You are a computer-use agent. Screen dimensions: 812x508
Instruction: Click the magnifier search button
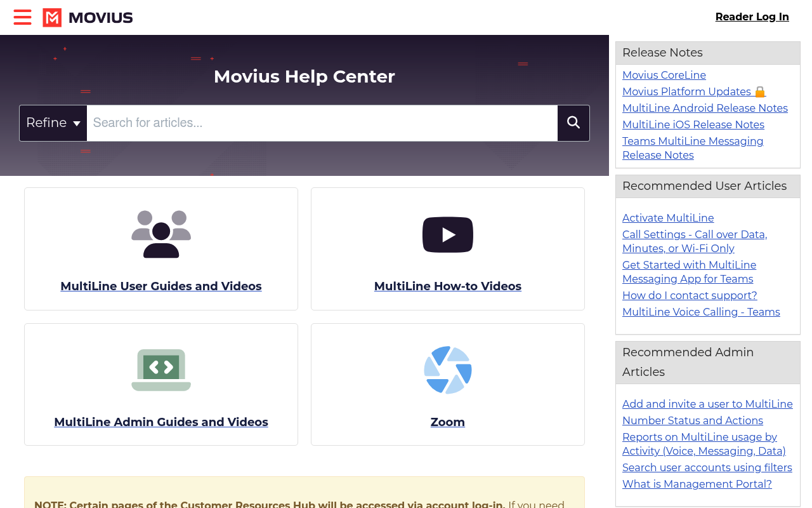(573, 123)
